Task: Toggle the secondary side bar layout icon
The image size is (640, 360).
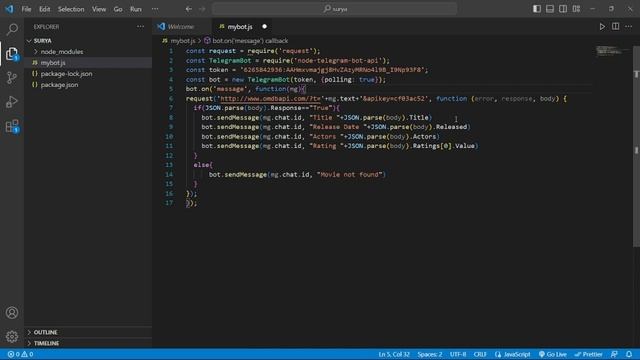Action: (x=563, y=9)
